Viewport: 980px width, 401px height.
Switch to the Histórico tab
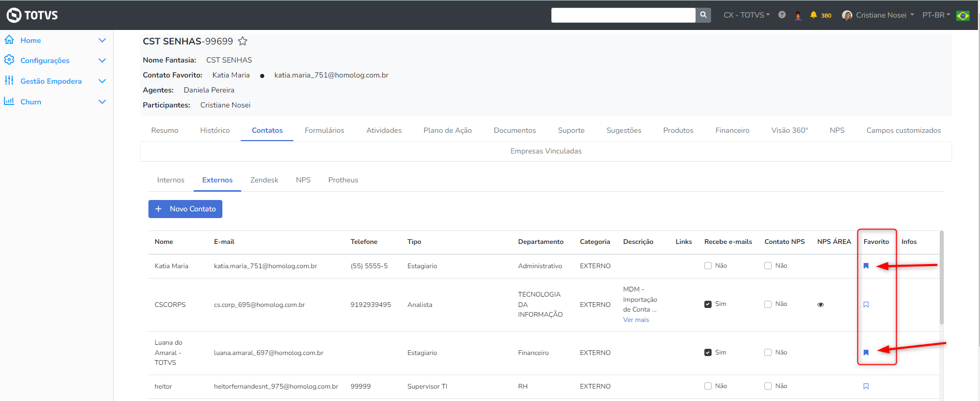tap(215, 130)
